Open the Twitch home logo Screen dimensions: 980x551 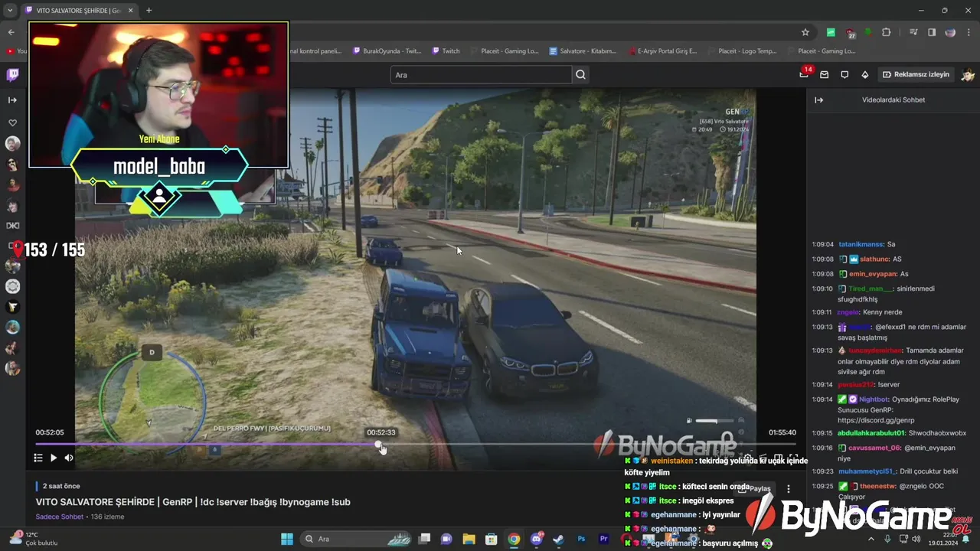pyautogui.click(x=12, y=74)
